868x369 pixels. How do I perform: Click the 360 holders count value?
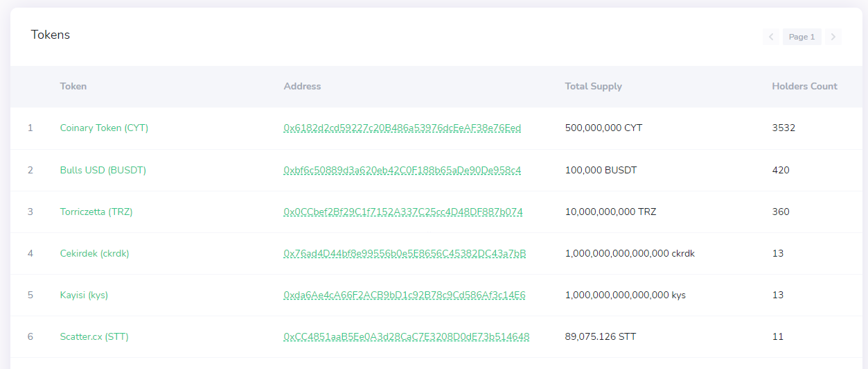click(x=781, y=212)
